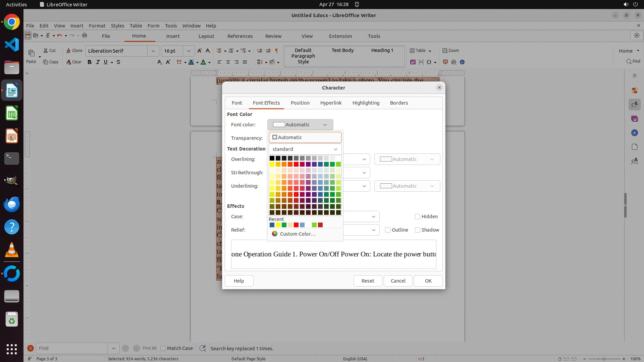Enable the Hidden checkbox
Image resolution: width=644 pixels, height=362 pixels.
pyautogui.click(x=418, y=217)
